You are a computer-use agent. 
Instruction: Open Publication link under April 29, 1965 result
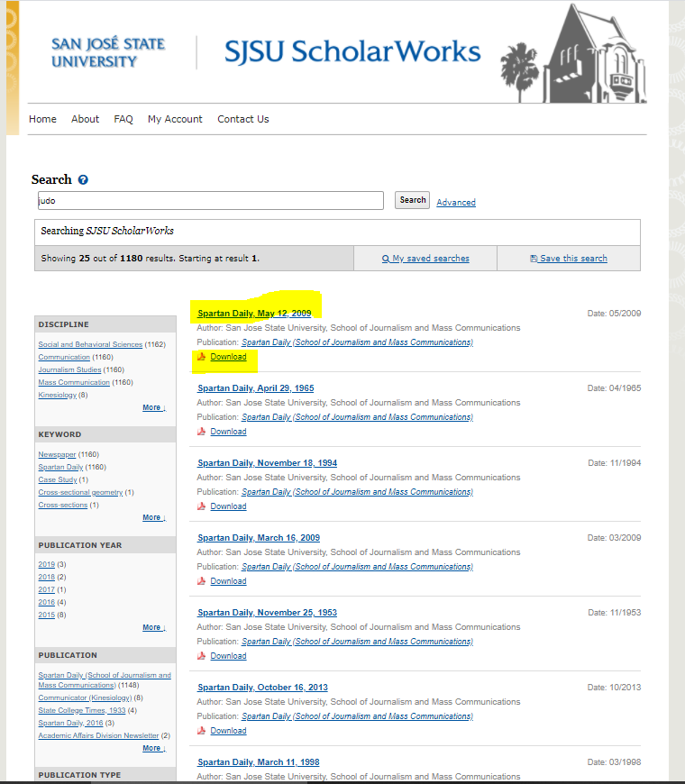pos(358,417)
